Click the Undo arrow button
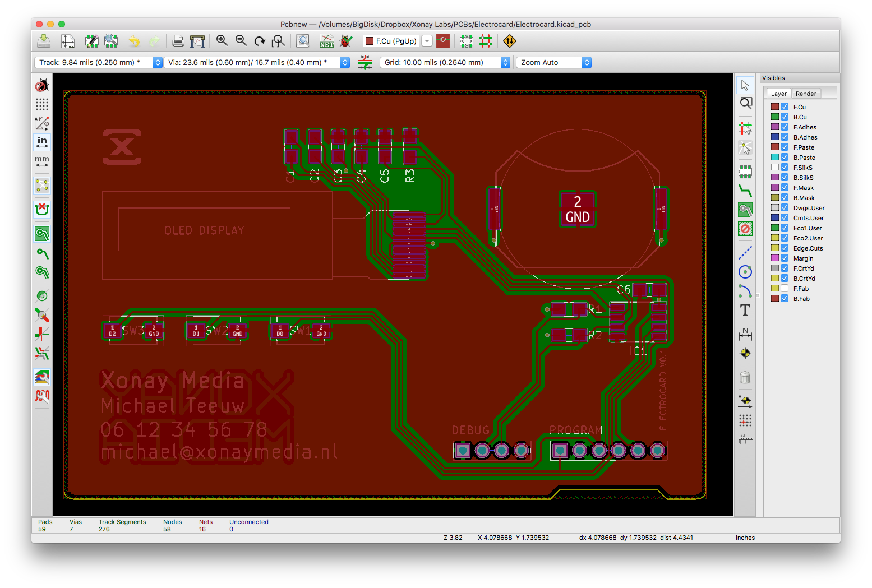This screenshot has height=588, width=872. pos(134,41)
